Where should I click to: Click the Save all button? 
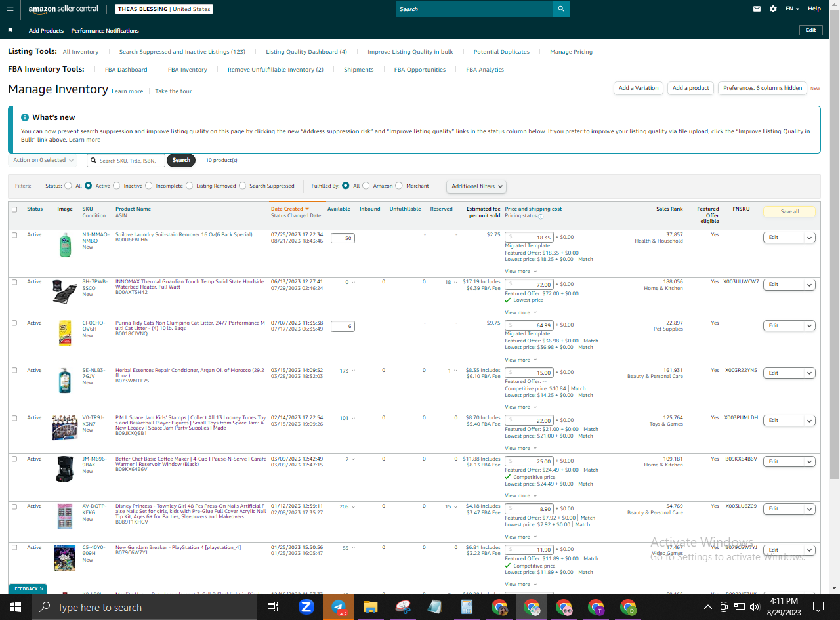point(789,212)
